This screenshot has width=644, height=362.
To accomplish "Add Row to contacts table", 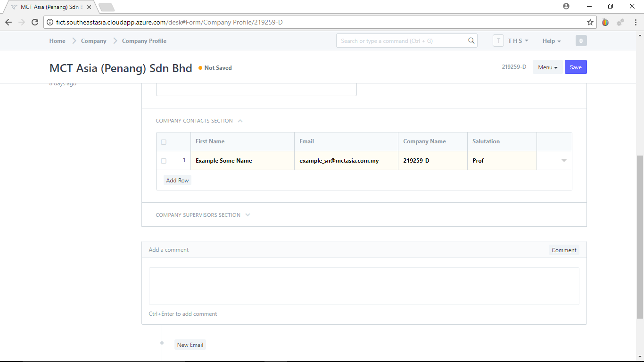I will click(177, 180).
